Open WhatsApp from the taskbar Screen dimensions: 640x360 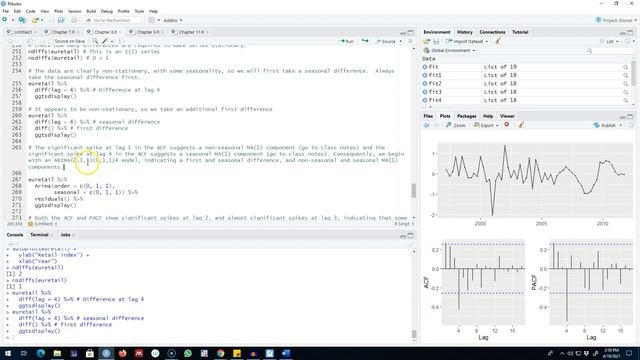point(188,353)
